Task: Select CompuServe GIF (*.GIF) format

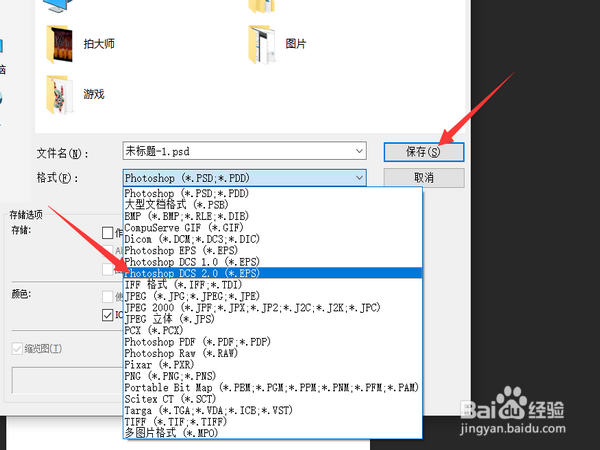Action: click(x=273, y=228)
